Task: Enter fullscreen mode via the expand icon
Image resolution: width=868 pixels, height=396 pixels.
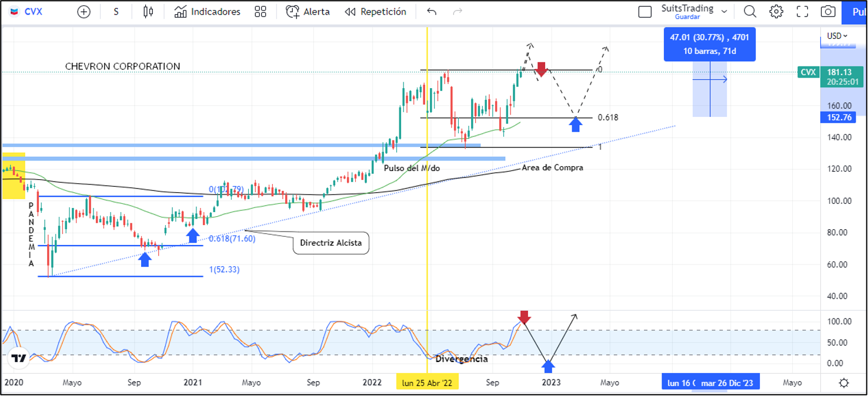Action: [x=802, y=11]
